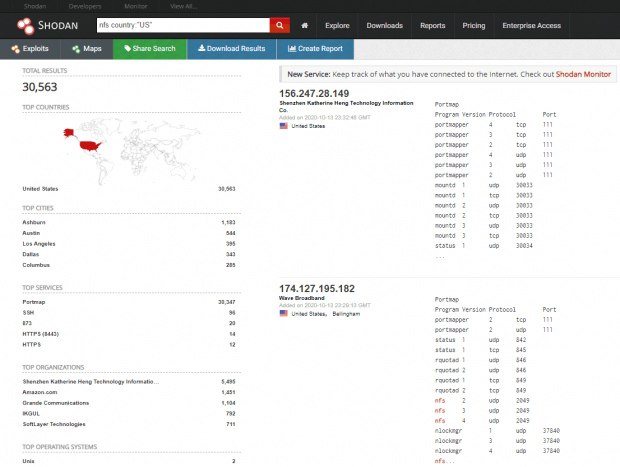Screen dimensions: 620x467
Task: Click the Shodan logo icon
Action: 25,26
